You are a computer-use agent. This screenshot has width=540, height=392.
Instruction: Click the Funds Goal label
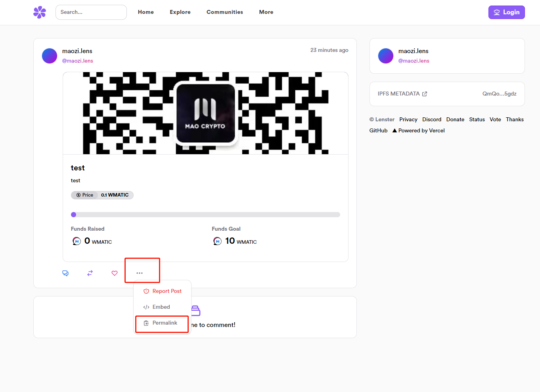(226, 229)
